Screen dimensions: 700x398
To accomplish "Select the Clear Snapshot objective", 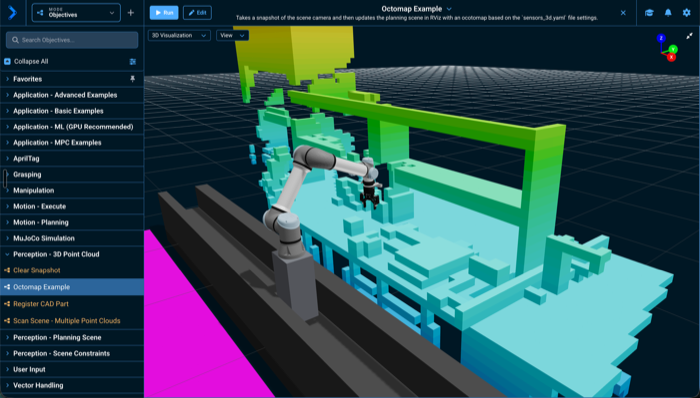I will click(72, 270).
